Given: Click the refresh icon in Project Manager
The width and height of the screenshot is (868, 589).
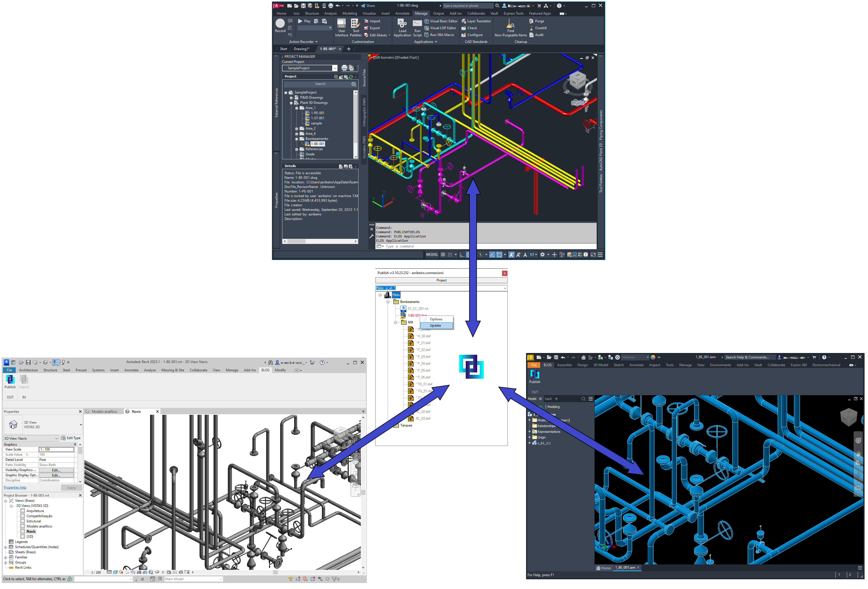Looking at the screenshot, I should pyautogui.click(x=351, y=77).
